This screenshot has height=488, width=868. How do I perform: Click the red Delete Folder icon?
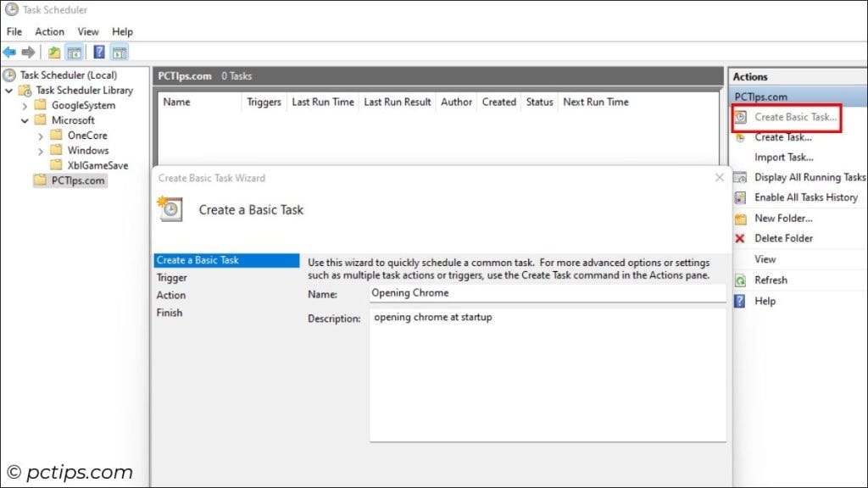tap(739, 238)
